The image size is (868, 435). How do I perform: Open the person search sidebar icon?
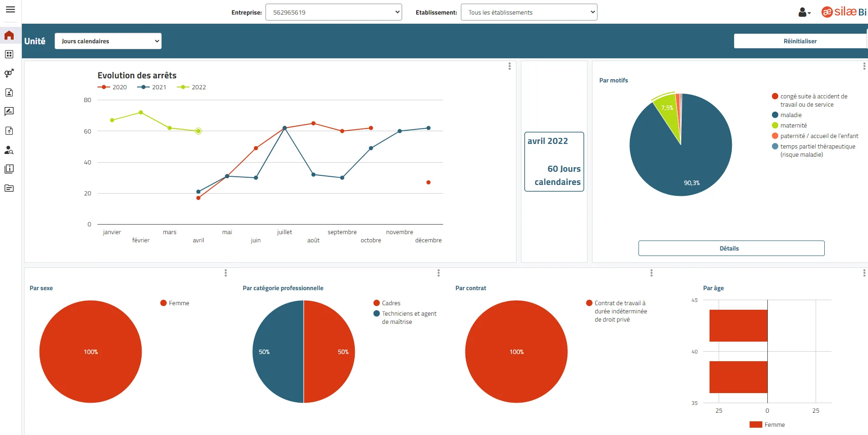click(9, 150)
